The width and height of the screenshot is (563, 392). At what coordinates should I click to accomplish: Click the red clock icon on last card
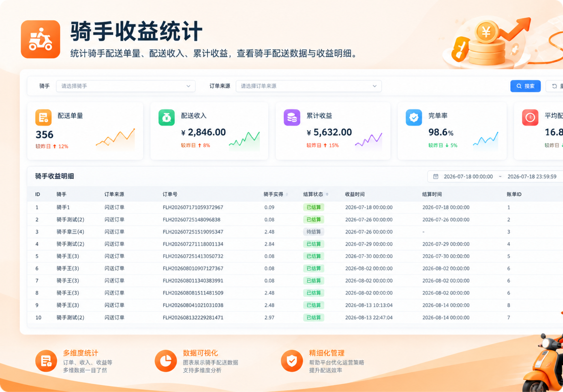tap(530, 117)
